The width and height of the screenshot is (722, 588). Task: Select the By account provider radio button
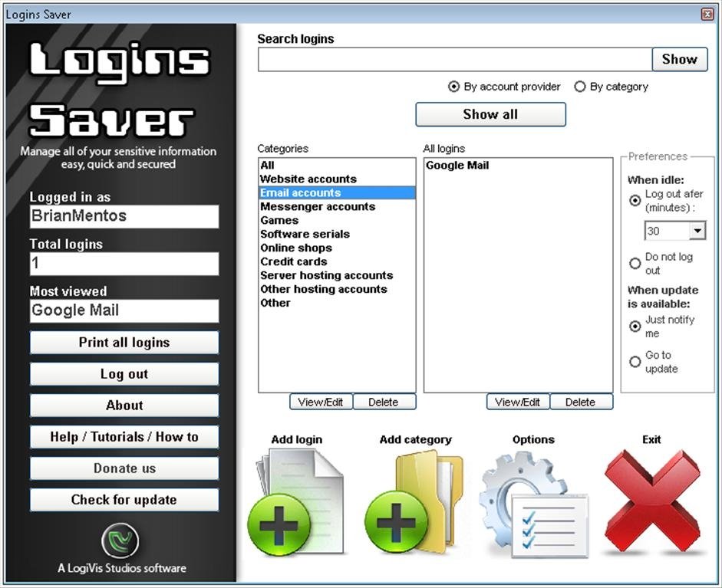click(453, 87)
